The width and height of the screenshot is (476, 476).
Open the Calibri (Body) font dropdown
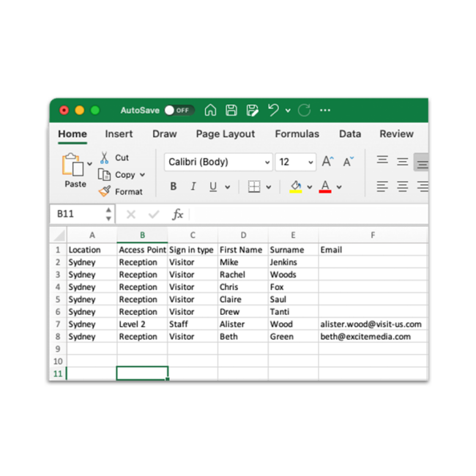[218, 162]
